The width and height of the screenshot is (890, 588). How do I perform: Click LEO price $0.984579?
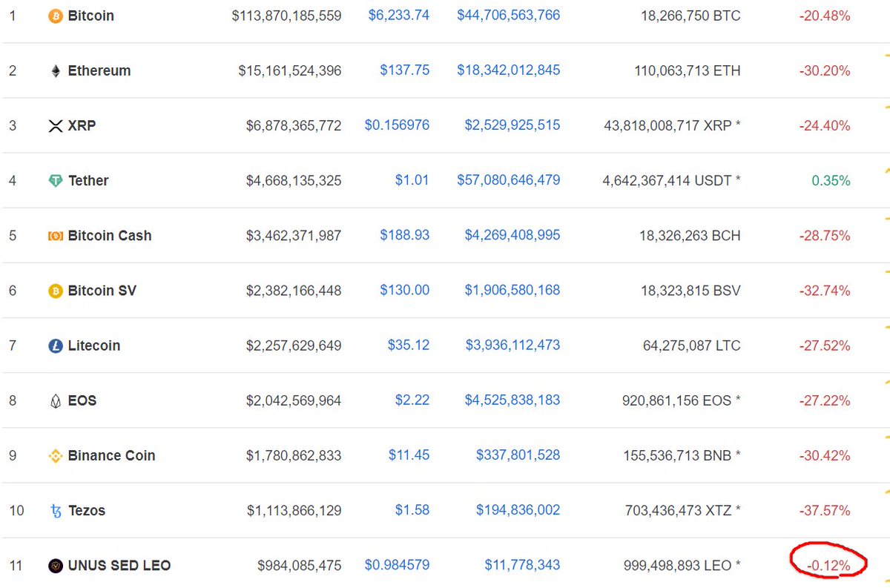coord(397,565)
